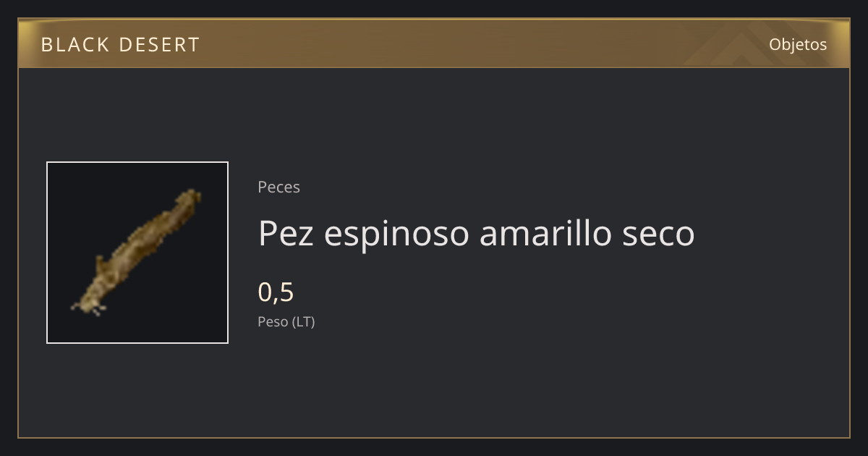The width and height of the screenshot is (868, 456).
Task: Click the Peso (LT) label
Action: pyautogui.click(x=286, y=321)
